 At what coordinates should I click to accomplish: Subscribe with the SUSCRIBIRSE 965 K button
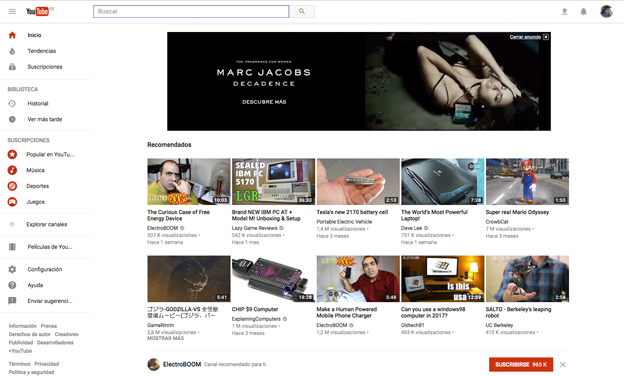tap(521, 364)
